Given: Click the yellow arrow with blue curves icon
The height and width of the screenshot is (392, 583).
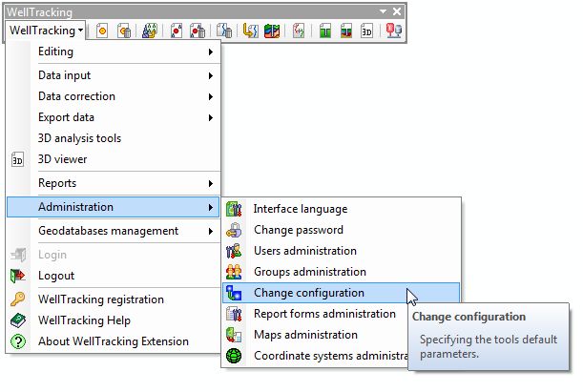Looking at the screenshot, I should (250, 31).
